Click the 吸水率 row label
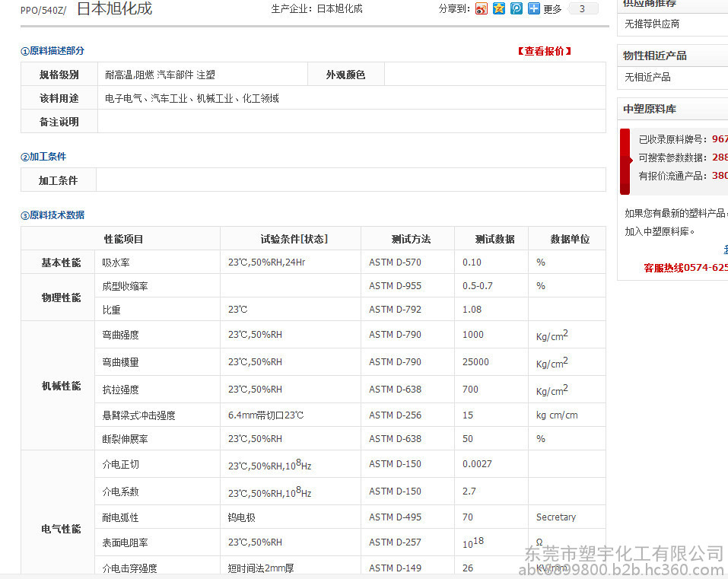This screenshot has height=579, width=728. pos(116,262)
